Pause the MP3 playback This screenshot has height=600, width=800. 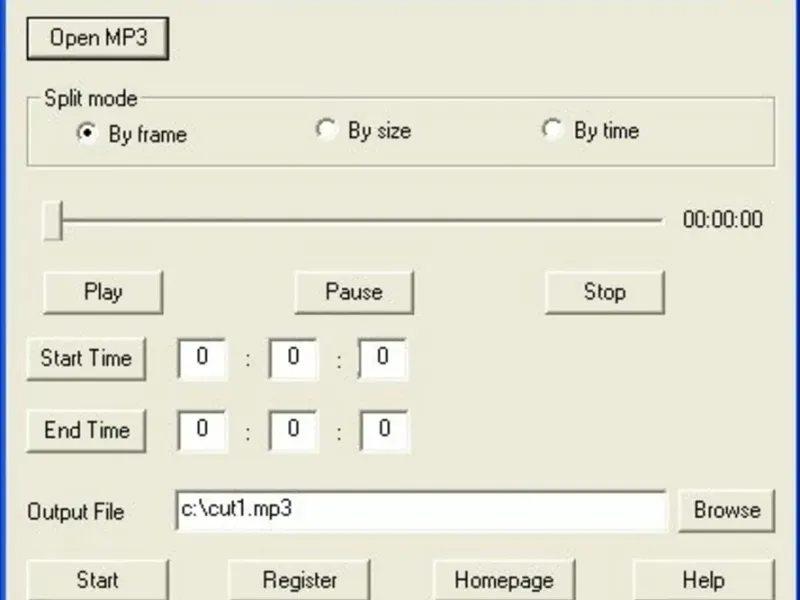click(x=354, y=292)
